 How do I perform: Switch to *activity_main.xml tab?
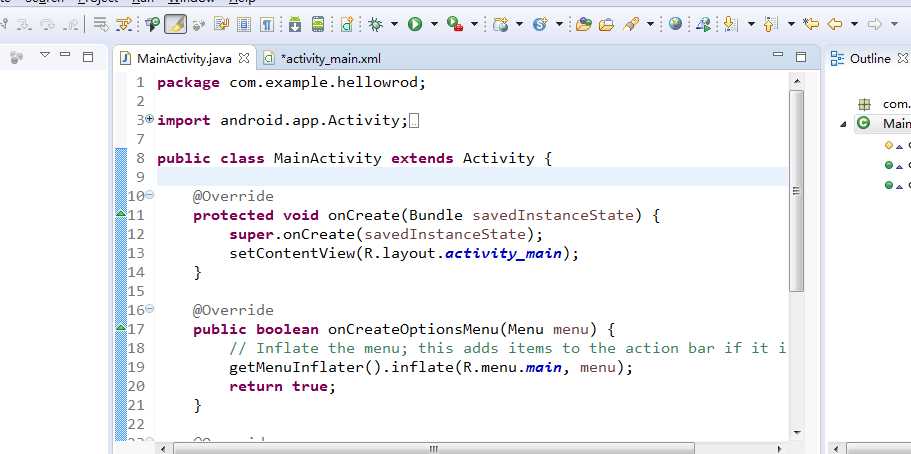[330, 59]
